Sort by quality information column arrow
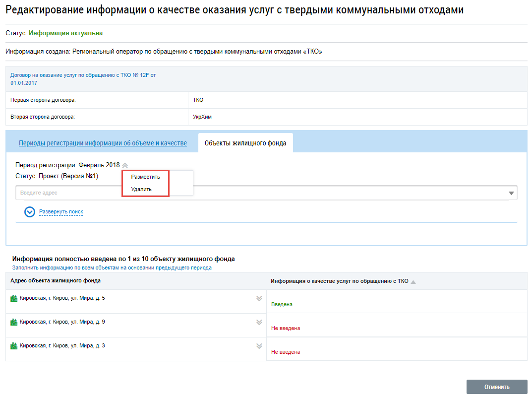532x401 pixels. 414,281
